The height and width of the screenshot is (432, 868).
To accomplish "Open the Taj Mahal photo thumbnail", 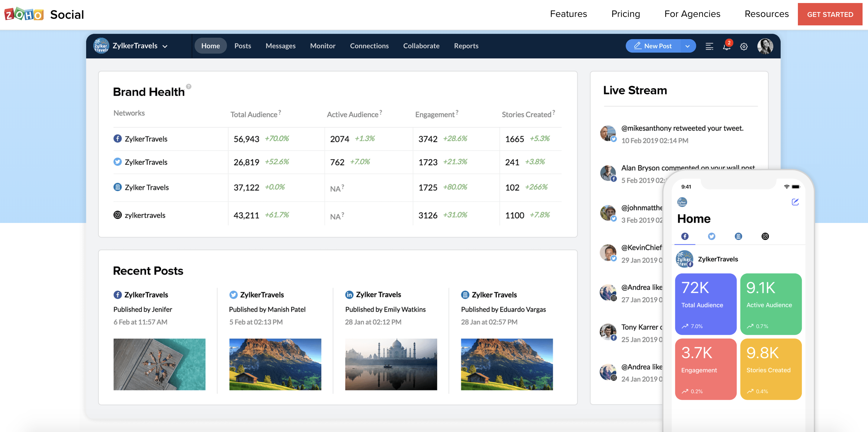I will click(391, 364).
